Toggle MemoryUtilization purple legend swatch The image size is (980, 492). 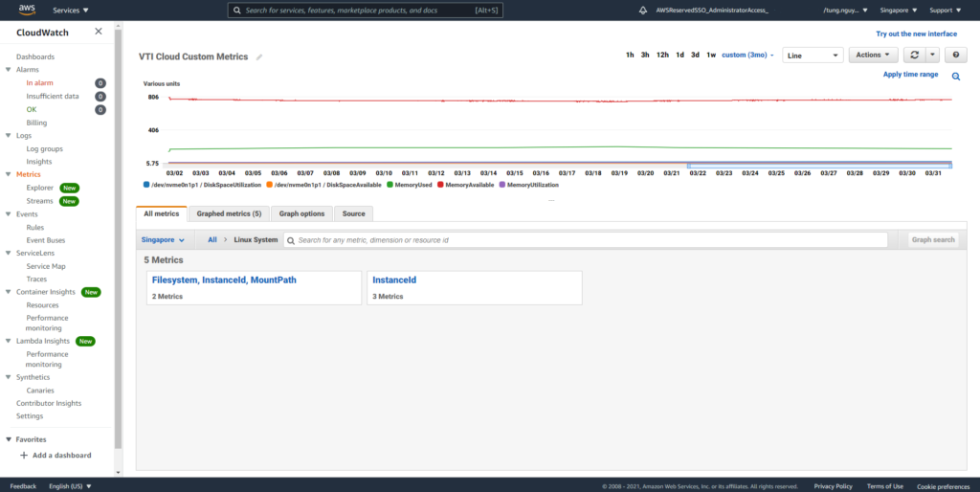point(502,185)
